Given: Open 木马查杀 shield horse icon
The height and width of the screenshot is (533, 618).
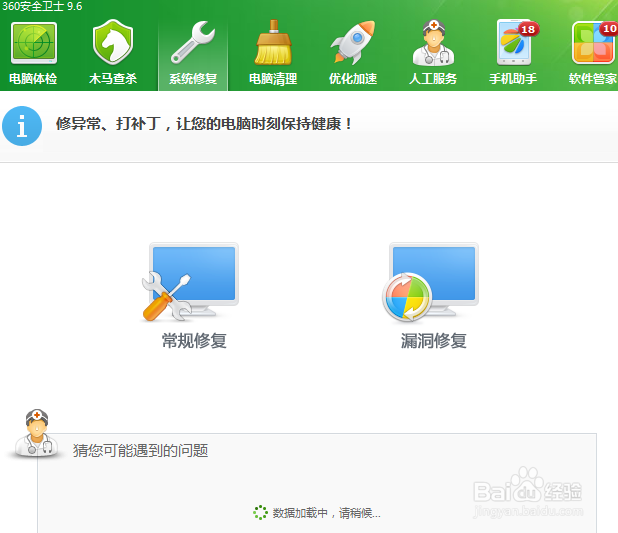Looking at the screenshot, I should [x=113, y=42].
